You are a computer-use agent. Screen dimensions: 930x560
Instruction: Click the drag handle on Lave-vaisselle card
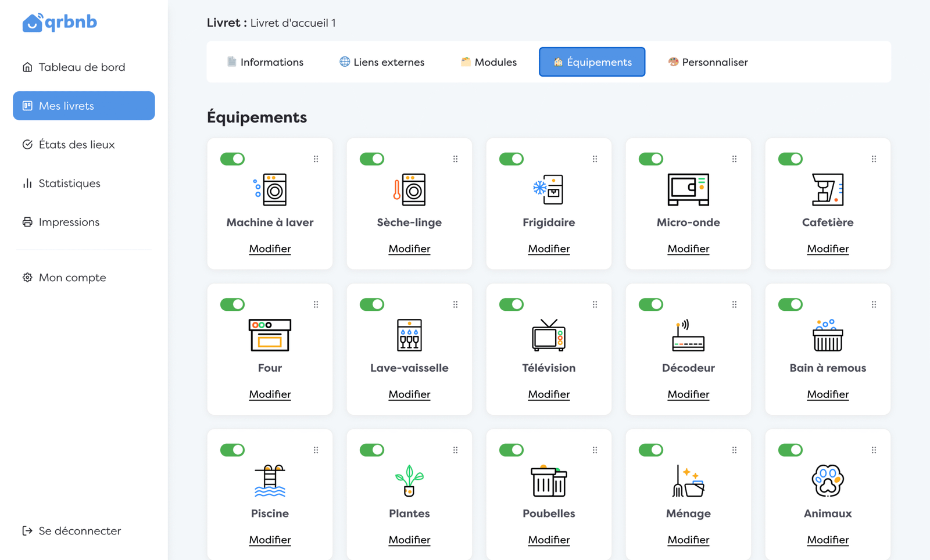pyautogui.click(x=456, y=304)
